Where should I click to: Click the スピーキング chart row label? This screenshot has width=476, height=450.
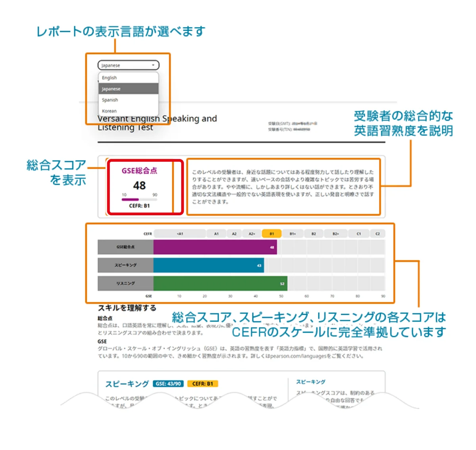pyautogui.click(x=125, y=265)
